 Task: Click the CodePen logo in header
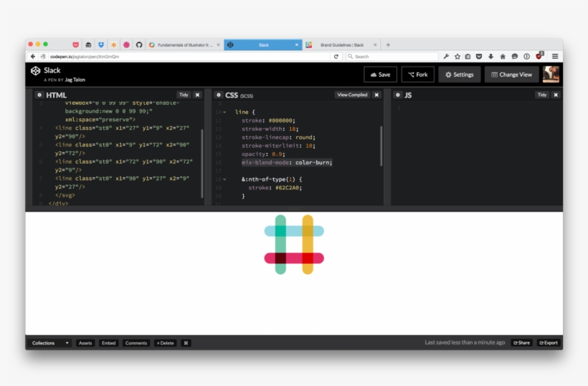tap(35, 70)
